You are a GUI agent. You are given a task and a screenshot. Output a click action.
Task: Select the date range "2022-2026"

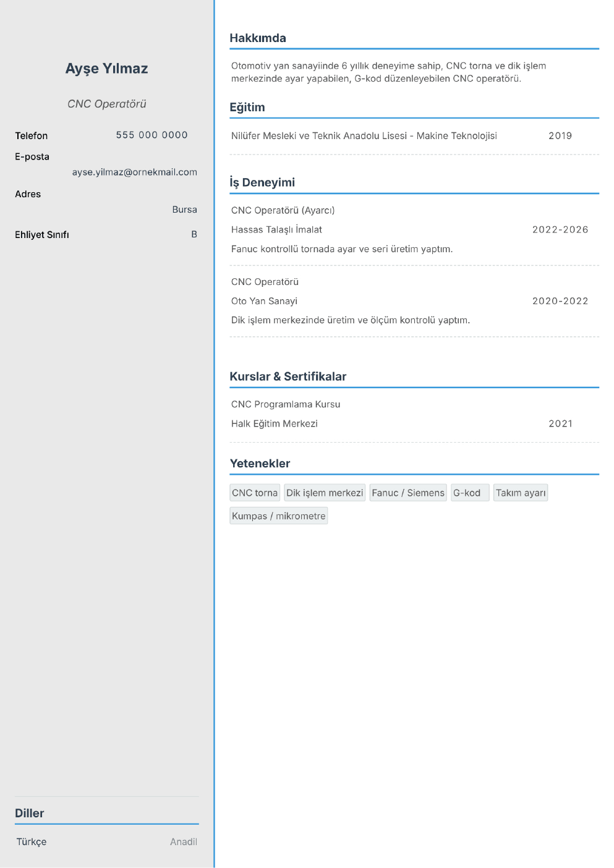point(560,229)
